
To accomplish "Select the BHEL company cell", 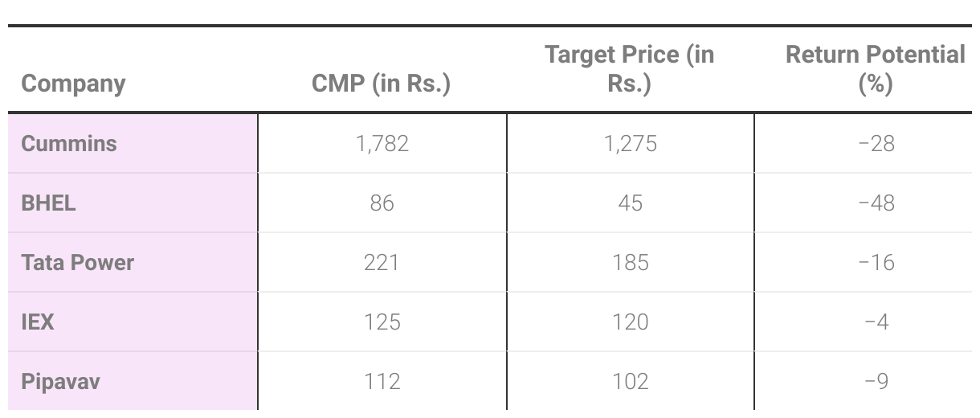I will (49, 203).
